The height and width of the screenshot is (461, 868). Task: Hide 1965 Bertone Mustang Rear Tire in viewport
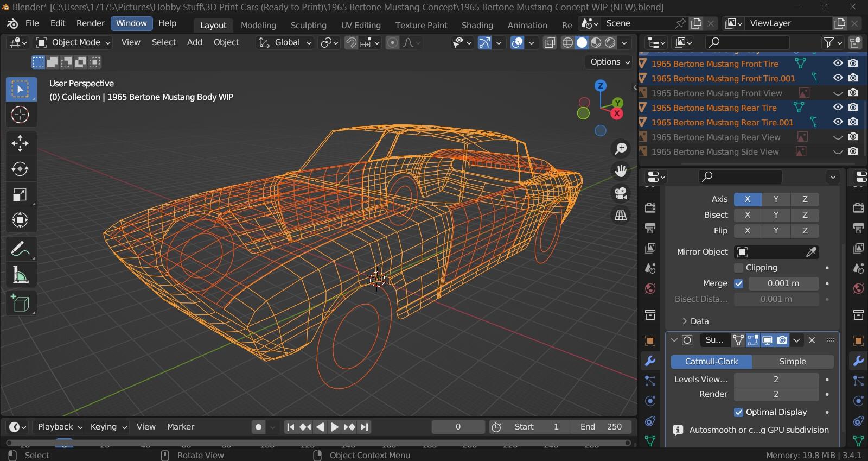tap(838, 108)
